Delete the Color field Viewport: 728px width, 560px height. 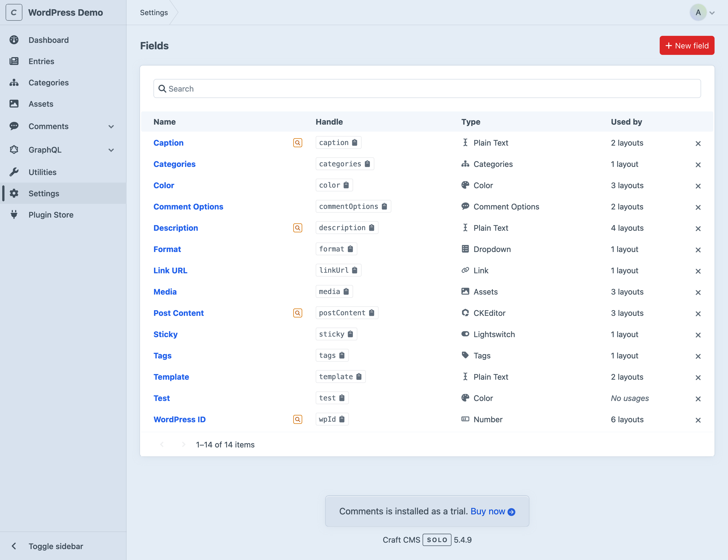click(x=698, y=186)
